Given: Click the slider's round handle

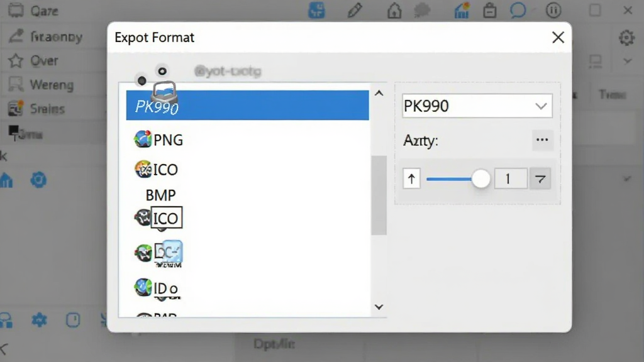Looking at the screenshot, I should pyautogui.click(x=480, y=179).
